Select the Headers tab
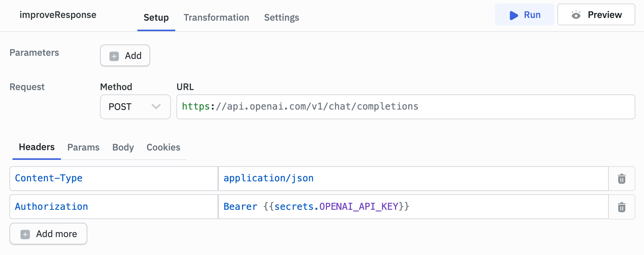 click(37, 147)
